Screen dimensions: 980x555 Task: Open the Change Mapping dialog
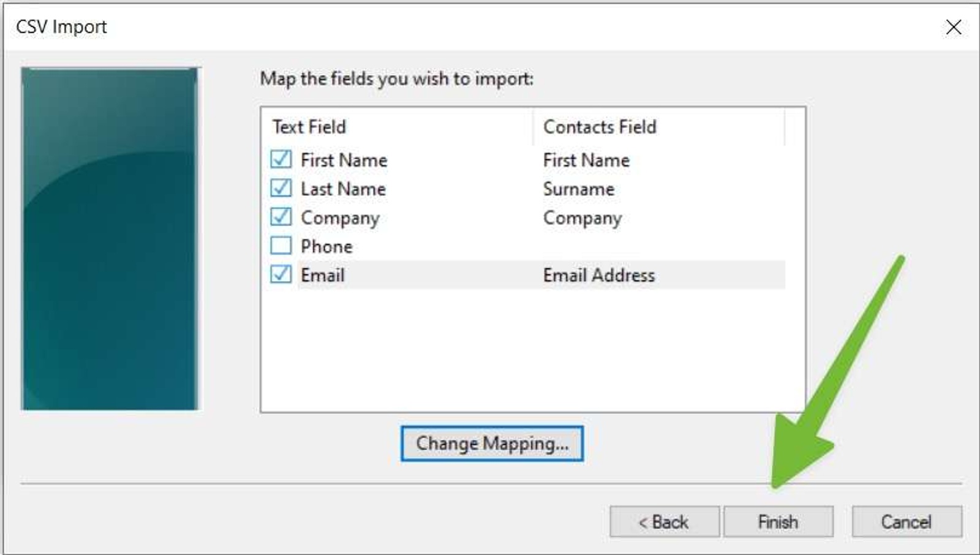[x=492, y=444]
